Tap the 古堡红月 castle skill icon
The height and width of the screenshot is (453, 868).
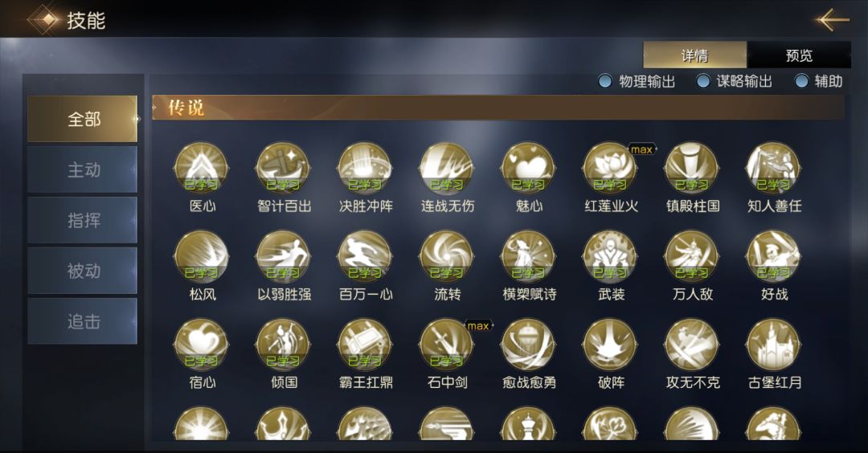[773, 345]
